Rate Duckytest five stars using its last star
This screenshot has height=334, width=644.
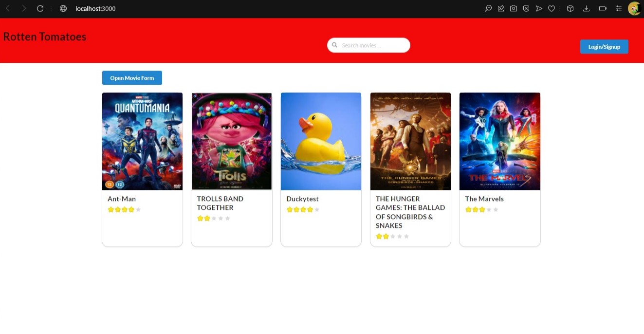pyautogui.click(x=317, y=209)
